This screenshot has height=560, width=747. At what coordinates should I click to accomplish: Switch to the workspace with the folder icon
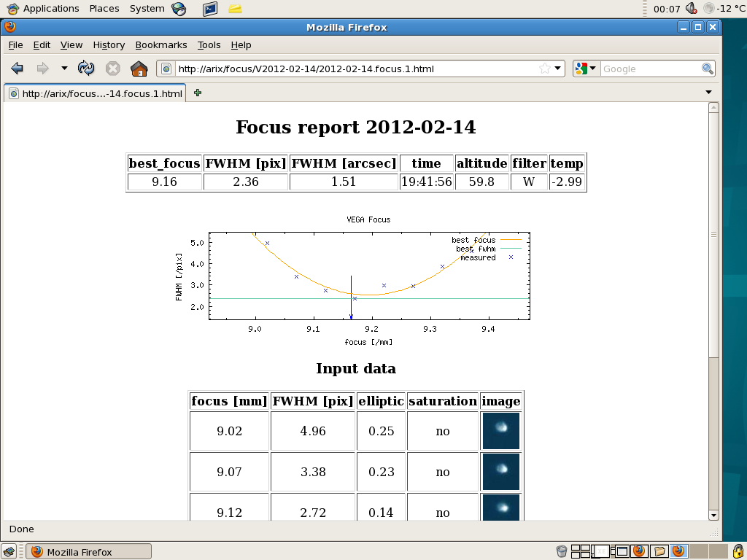pyautogui.click(x=659, y=551)
